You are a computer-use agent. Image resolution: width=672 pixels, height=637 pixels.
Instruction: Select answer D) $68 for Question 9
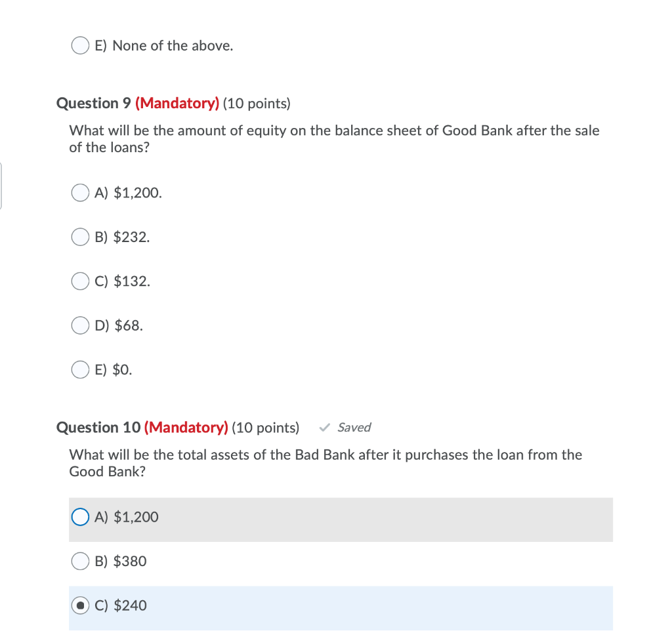(79, 325)
